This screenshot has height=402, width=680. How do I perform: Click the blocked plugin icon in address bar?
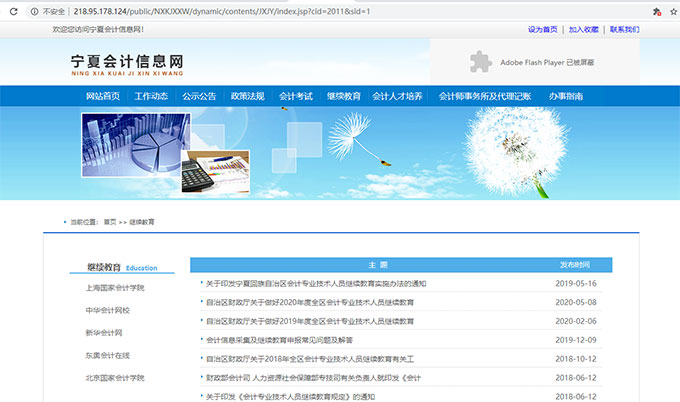point(655,11)
